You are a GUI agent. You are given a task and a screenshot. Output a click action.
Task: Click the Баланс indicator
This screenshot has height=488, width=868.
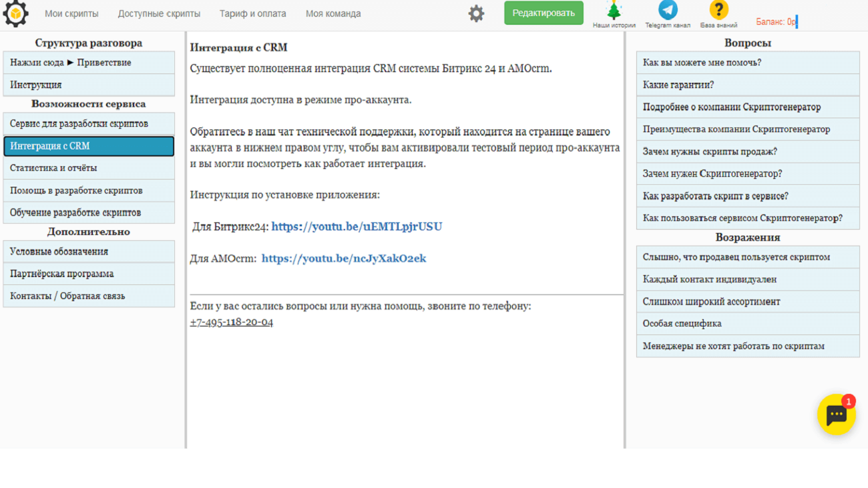[776, 22]
